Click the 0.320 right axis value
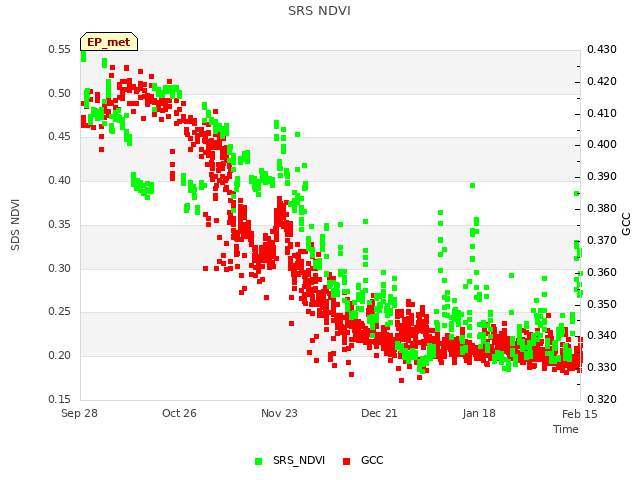640x480 pixels. click(602, 399)
